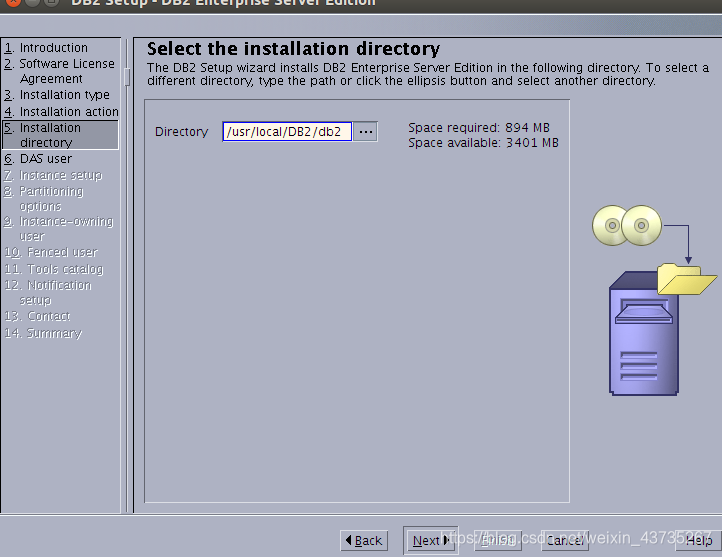722x557 pixels.
Task: Click the ellipsis browse directory button
Action: [x=366, y=132]
